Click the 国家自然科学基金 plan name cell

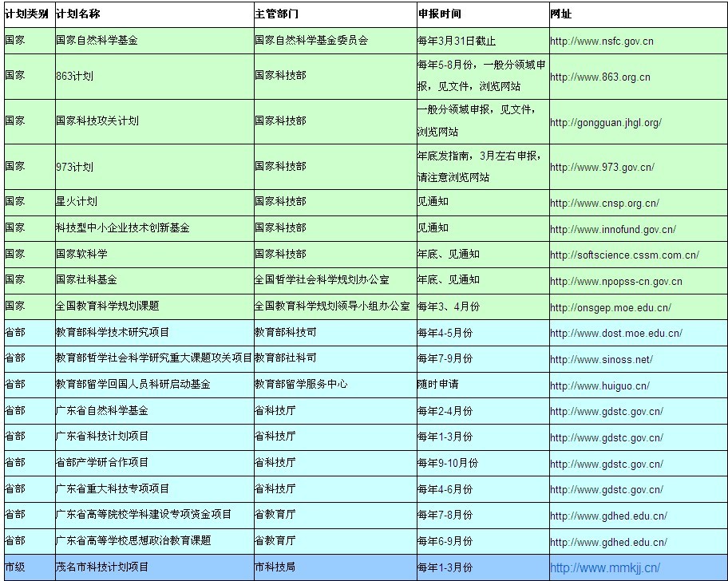pyautogui.click(x=155, y=41)
